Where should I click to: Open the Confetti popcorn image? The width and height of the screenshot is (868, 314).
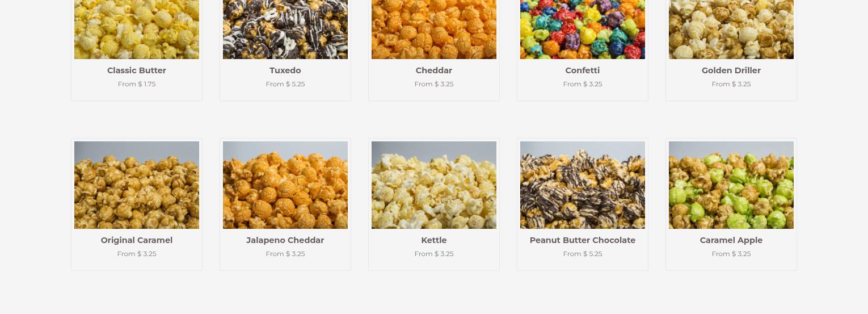tap(583, 30)
